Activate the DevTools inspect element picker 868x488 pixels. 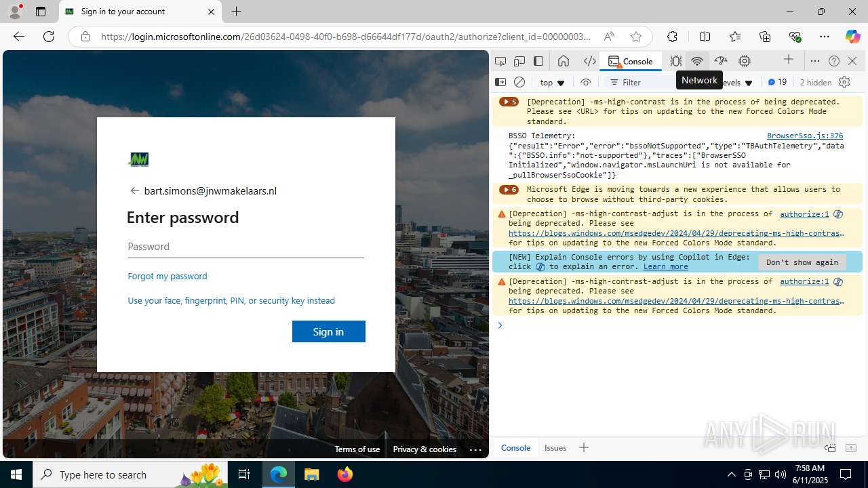(x=500, y=61)
